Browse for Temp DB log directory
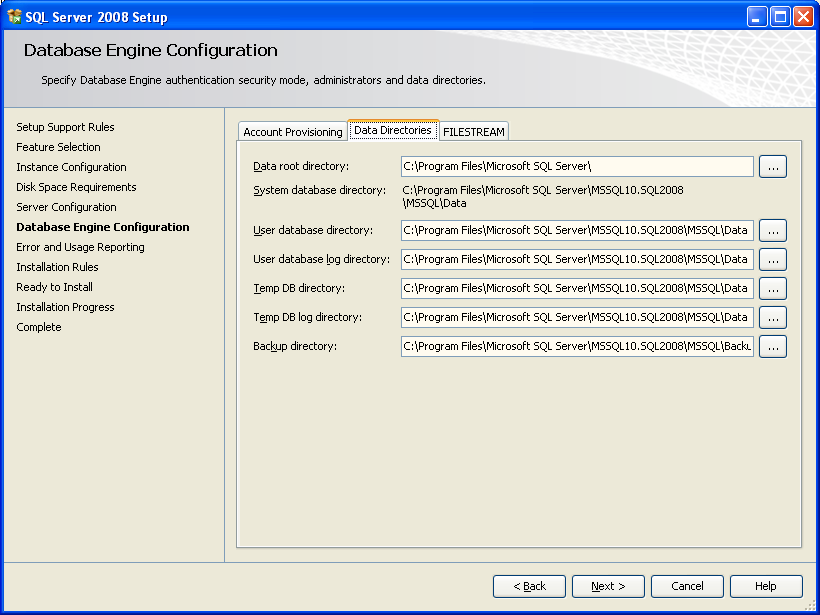Image resolution: width=820 pixels, height=615 pixels. (x=773, y=317)
